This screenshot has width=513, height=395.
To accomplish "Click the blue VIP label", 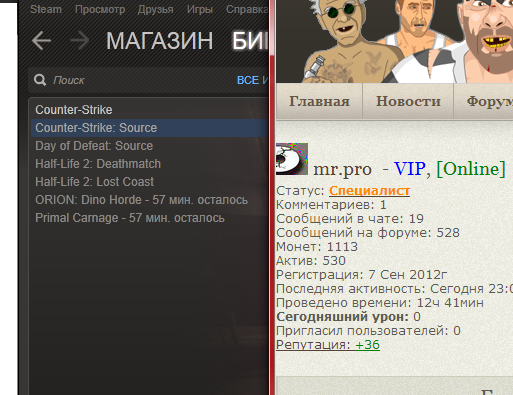I will (410, 169).
